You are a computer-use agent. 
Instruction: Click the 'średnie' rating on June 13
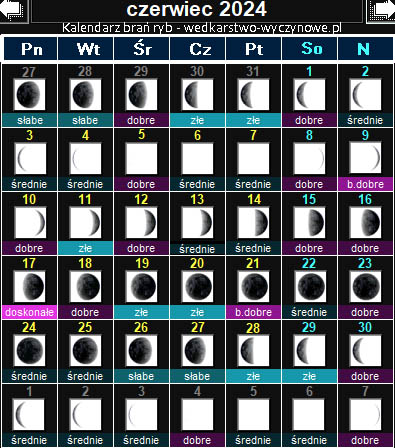pyautogui.click(x=197, y=249)
